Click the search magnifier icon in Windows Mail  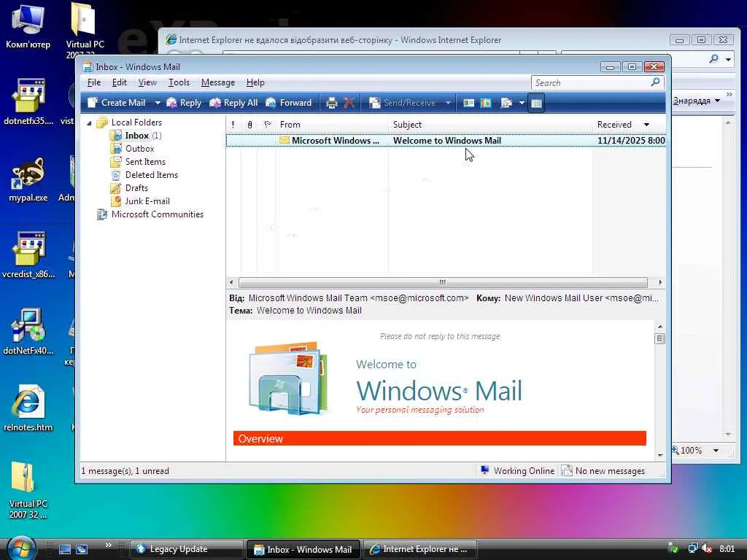(x=656, y=82)
